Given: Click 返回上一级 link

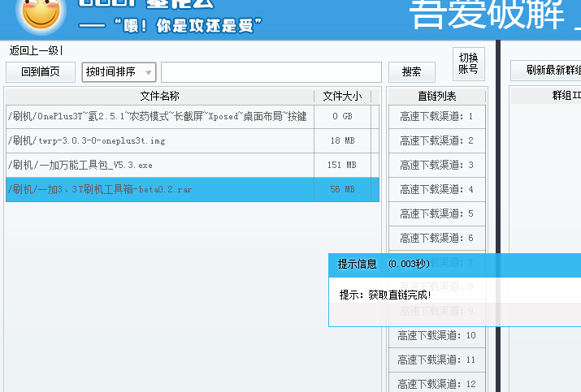Looking at the screenshot, I should coord(33,50).
